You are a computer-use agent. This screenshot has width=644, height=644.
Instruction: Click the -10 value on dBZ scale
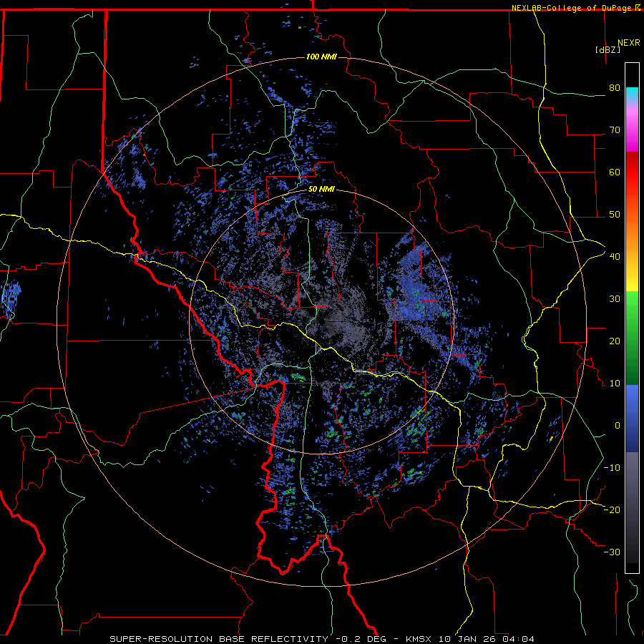coord(612,468)
